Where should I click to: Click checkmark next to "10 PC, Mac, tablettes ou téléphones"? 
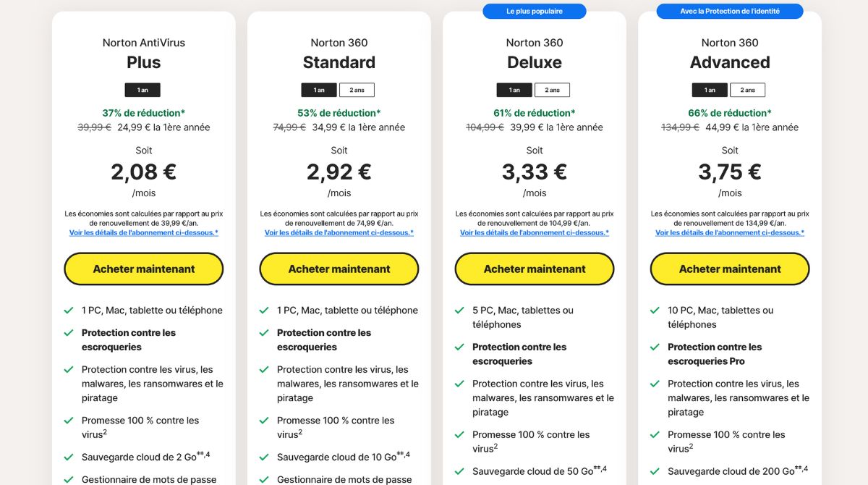pos(655,310)
